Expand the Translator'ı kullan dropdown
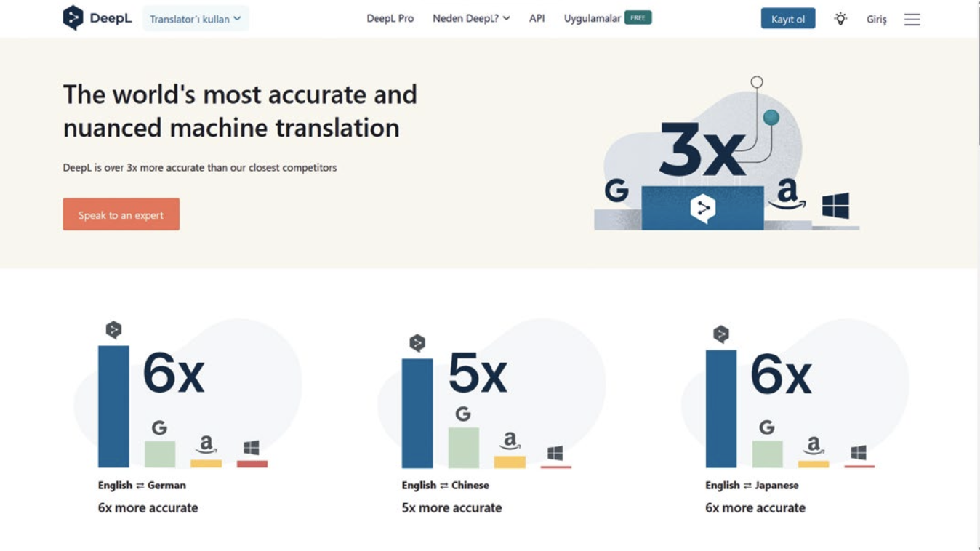This screenshot has height=551, width=980. pos(196,19)
